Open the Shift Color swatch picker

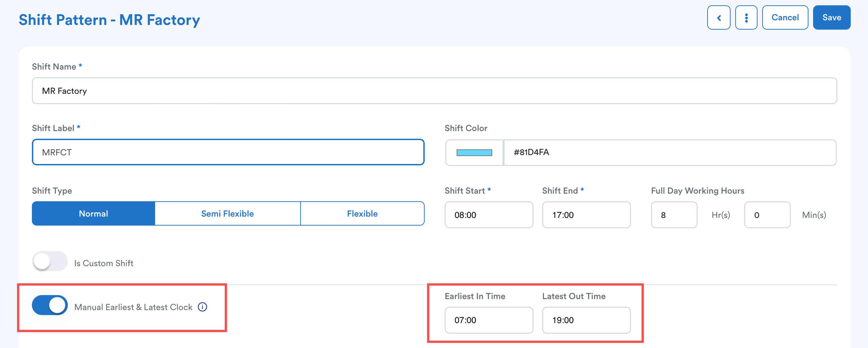[x=474, y=153]
